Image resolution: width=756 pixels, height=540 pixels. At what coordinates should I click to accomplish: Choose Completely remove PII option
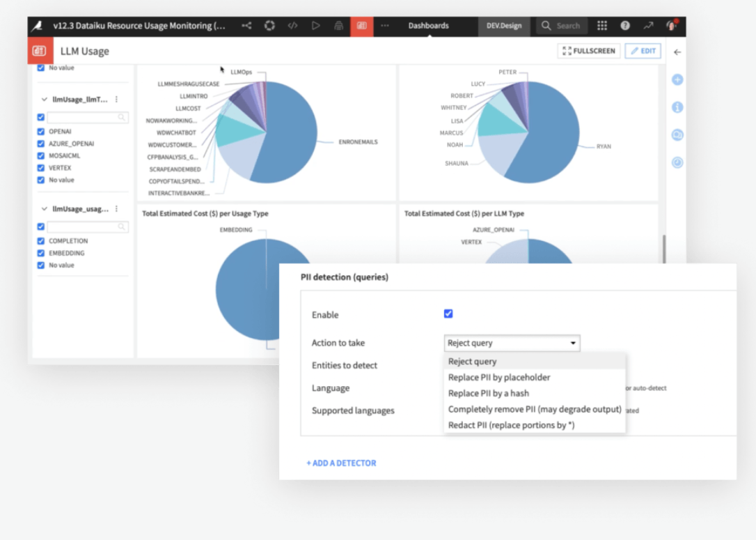coord(534,409)
